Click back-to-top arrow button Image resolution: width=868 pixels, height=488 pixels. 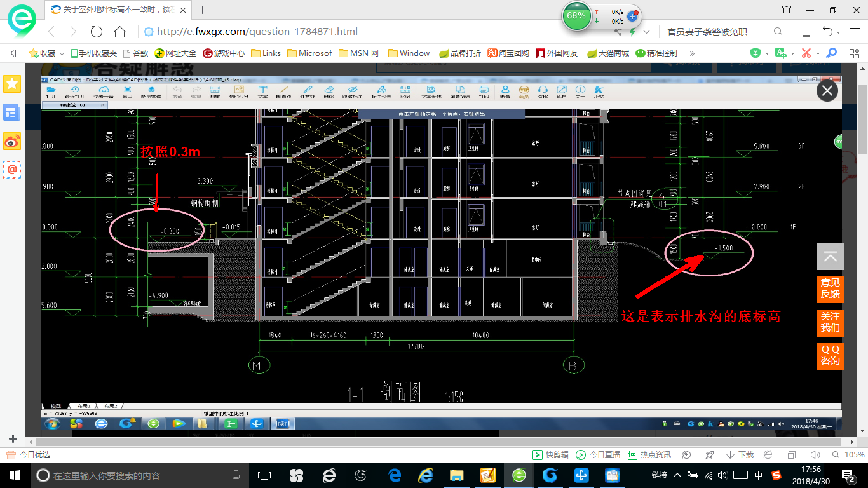pos(830,257)
